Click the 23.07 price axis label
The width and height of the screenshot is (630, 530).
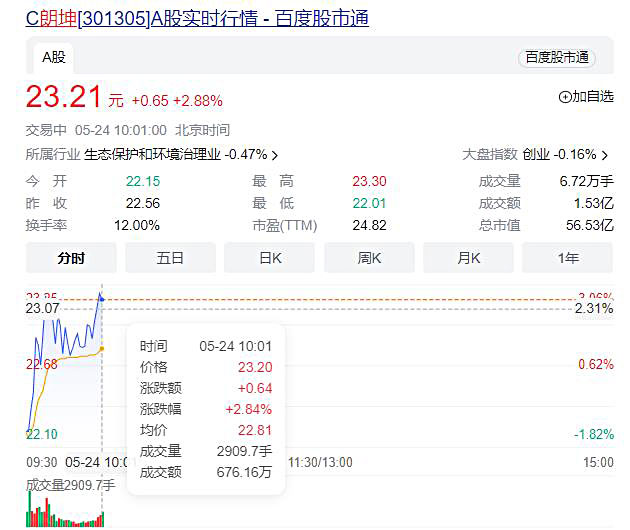[x=43, y=308]
